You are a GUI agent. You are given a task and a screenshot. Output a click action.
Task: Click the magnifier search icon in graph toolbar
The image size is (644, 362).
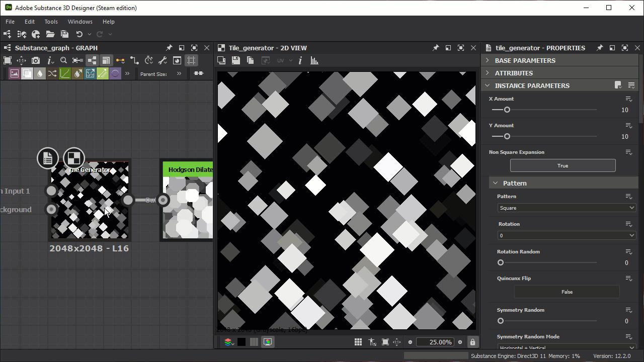tap(63, 60)
